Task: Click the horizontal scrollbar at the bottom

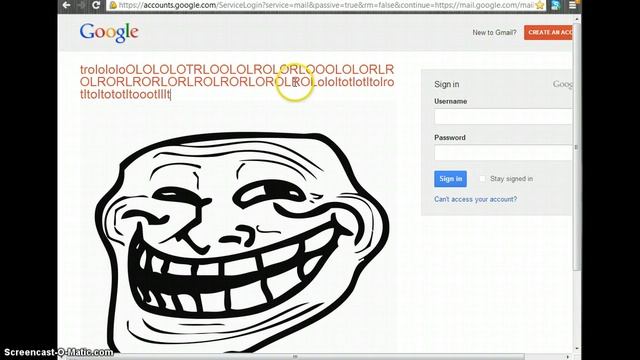Action: (295, 357)
